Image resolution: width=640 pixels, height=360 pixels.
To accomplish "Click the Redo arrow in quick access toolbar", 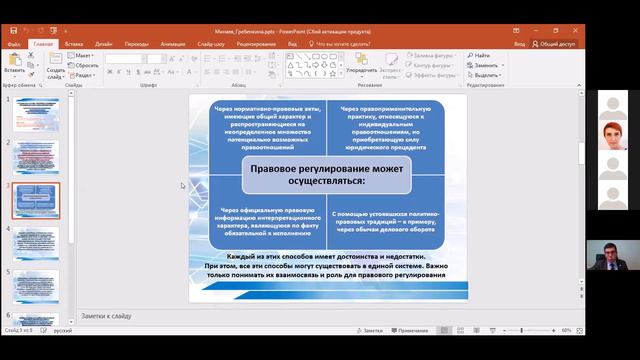I will tap(40, 31).
